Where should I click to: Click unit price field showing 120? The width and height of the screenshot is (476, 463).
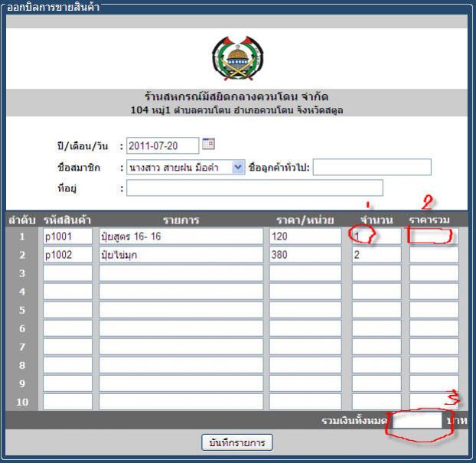[305, 236]
